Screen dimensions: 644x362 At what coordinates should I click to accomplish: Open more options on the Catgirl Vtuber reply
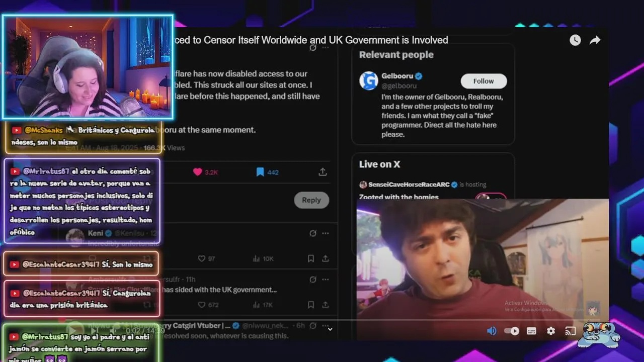click(326, 325)
